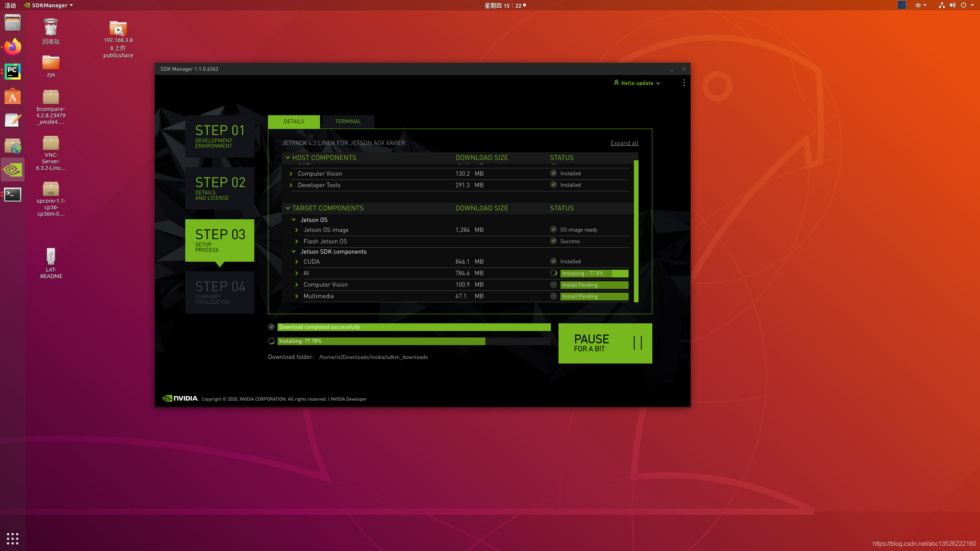Image resolution: width=980 pixels, height=551 pixels.
Task: Launch Firefox from the dock
Action: [x=13, y=47]
